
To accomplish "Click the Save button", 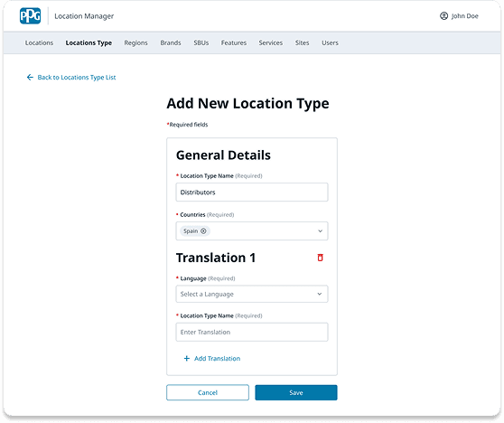I will (x=296, y=392).
